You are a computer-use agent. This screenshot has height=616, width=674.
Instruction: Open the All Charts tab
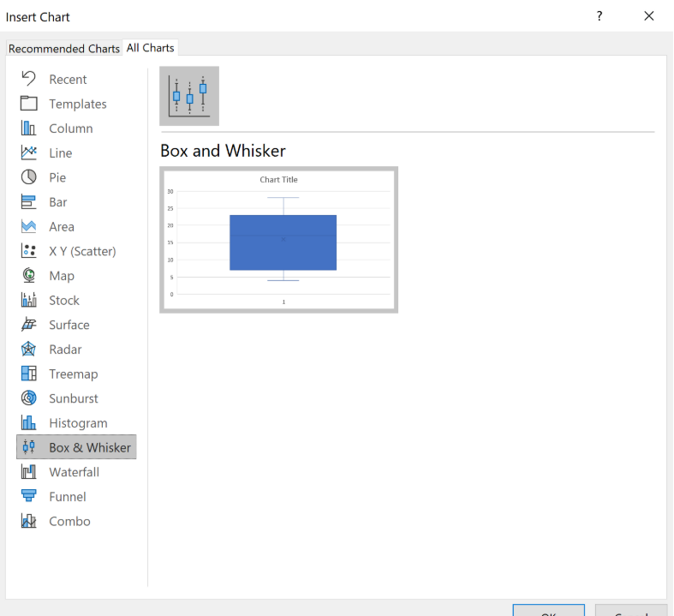point(151,48)
